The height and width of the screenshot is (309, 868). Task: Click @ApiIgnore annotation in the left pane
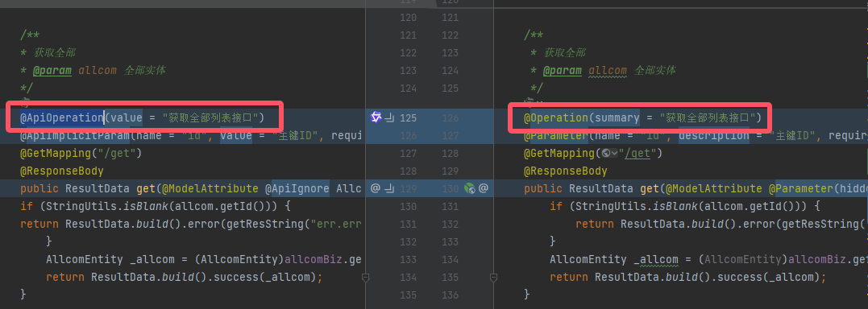[297, 188]
